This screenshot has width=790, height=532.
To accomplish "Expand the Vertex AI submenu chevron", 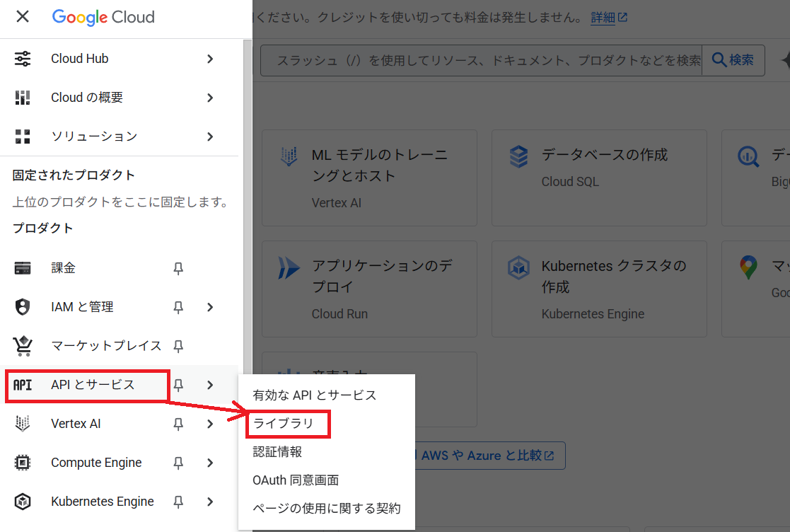I will (x=210, y=424).
